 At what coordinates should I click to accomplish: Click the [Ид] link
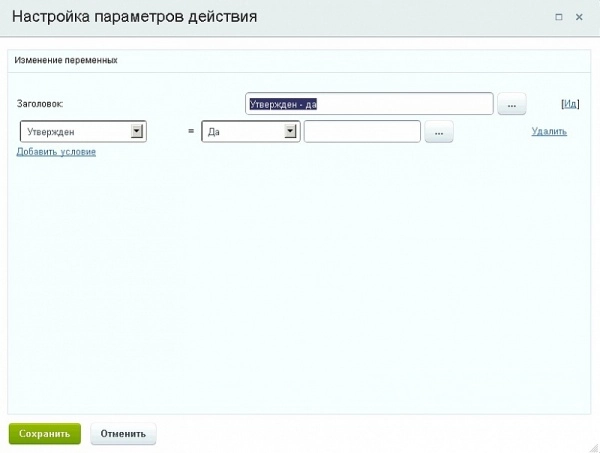(x=570, y=103)
